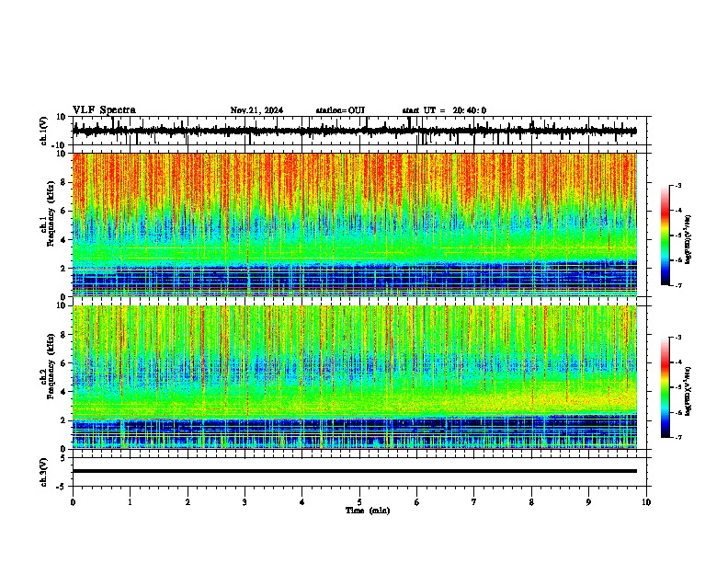The width and height of the screenshot is (728, 563).
Task: Click the 'start UT = 20:40:0' label
Action: point(444,110)
